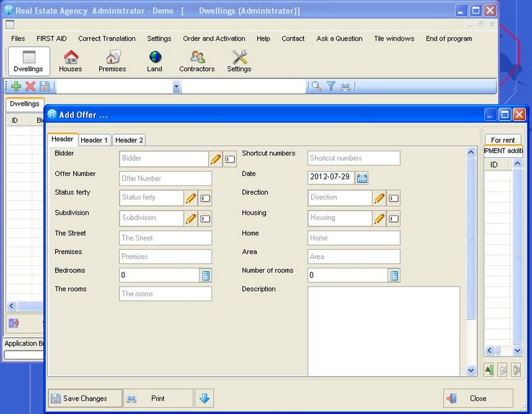The height and width of the screenshot is (414, 532).
Task: Open the Contractors module
Action: [197, 61]
